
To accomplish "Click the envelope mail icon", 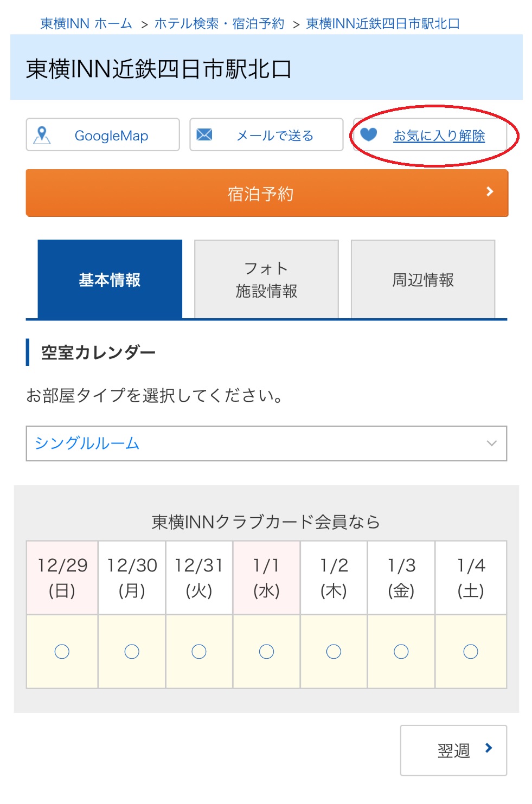I will point(204,134).
